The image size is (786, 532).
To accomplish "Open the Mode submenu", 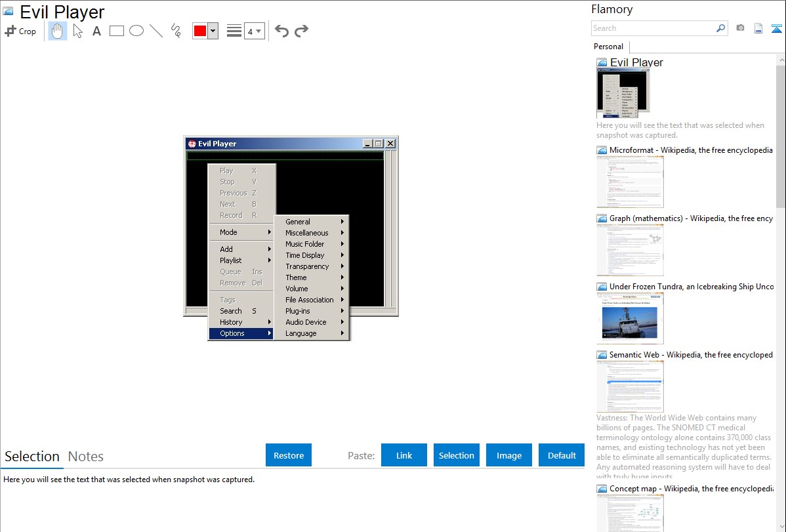I will click(241, 232).
